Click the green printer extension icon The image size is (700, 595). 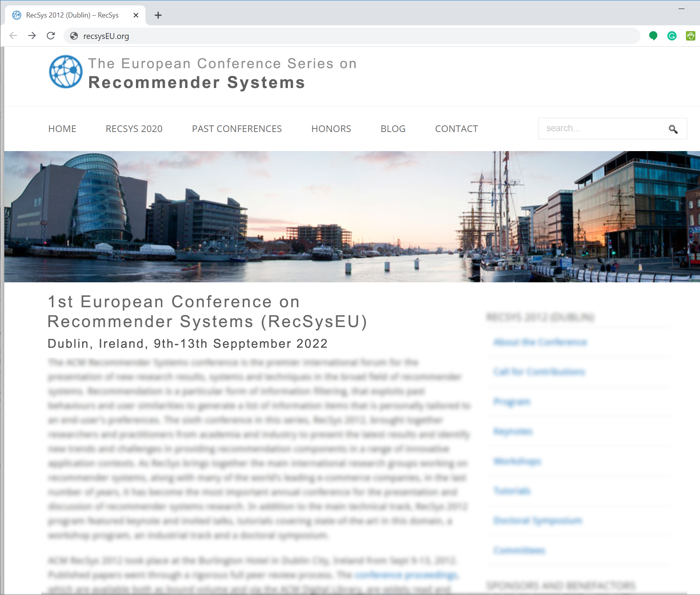click(690, 36)
